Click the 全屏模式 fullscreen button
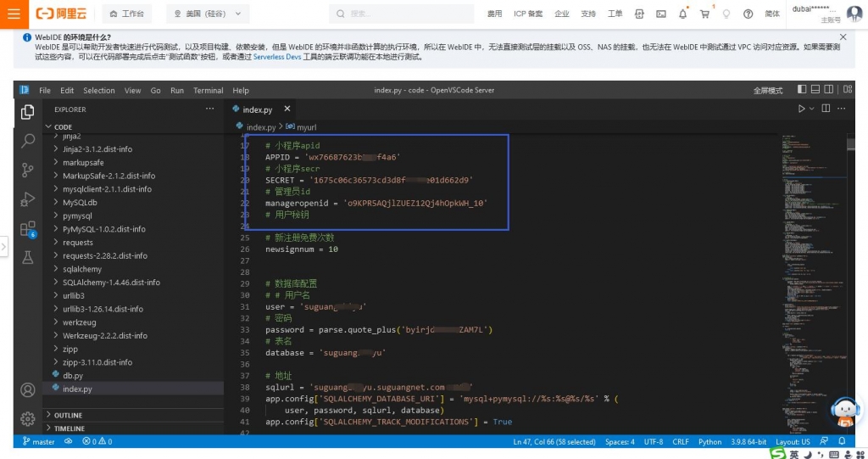The height and width of the screenshot is (459, 868). pos(768,91)
